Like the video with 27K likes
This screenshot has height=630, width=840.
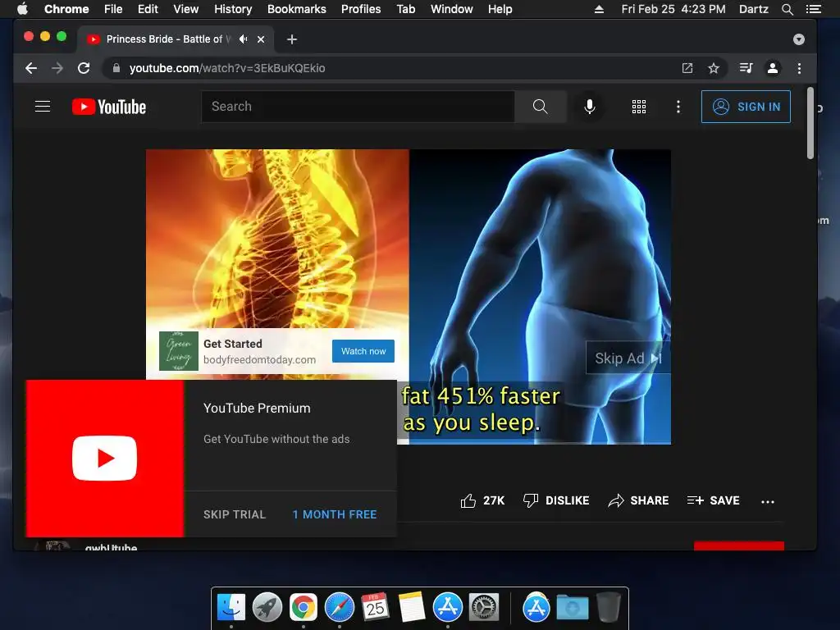click(482, 500)
